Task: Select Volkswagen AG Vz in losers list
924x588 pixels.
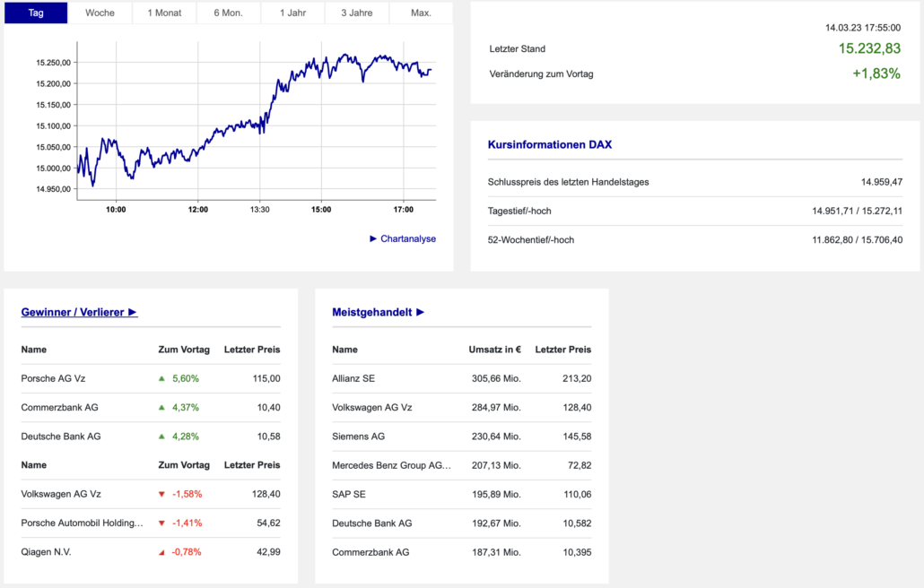Action: [61, 494]
